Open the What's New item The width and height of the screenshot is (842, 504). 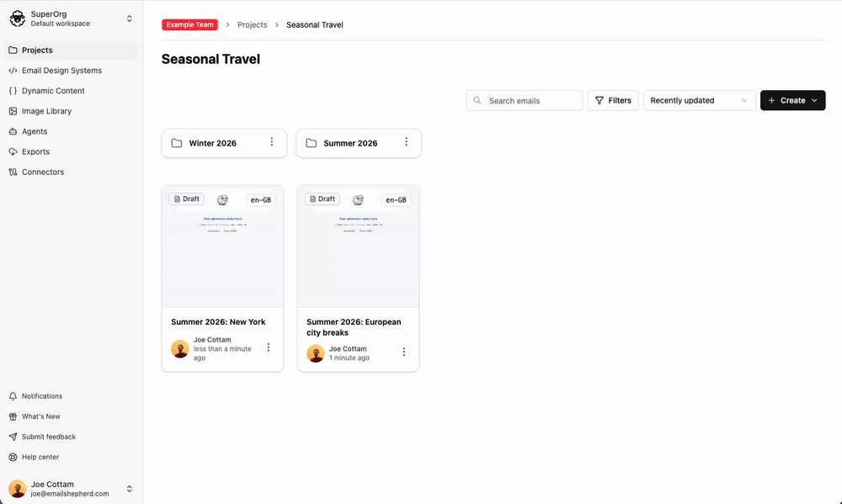pos(71,416)
